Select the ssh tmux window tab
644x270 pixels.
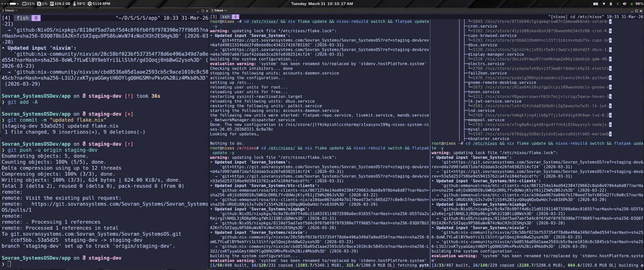coord(226,17)
